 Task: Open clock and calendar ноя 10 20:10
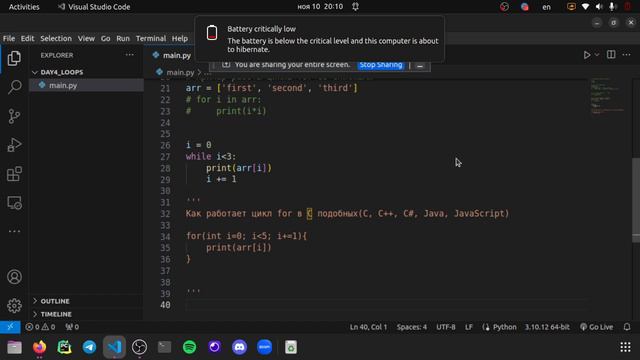(x=320, y=7)
